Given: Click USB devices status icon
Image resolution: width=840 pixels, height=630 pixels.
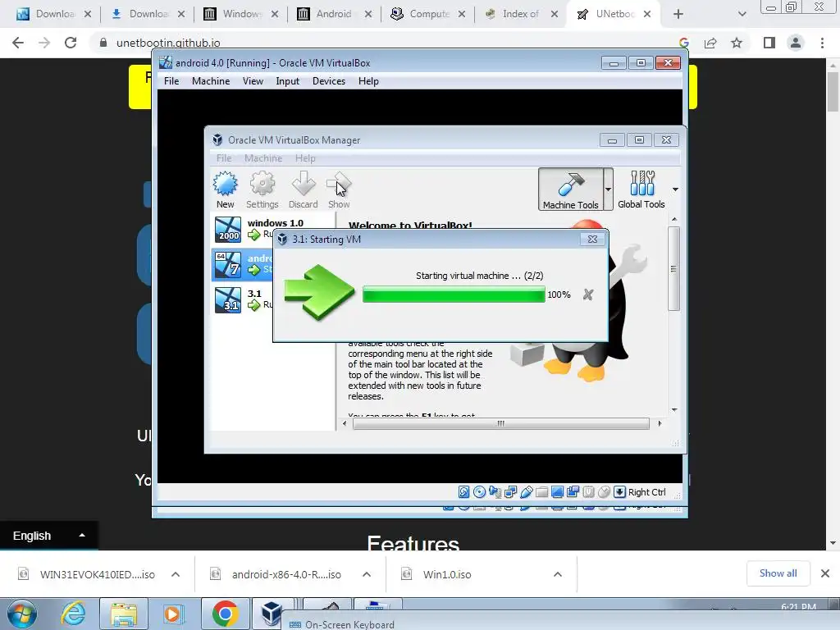Looking at the screenshot, I should click(526, 492).
